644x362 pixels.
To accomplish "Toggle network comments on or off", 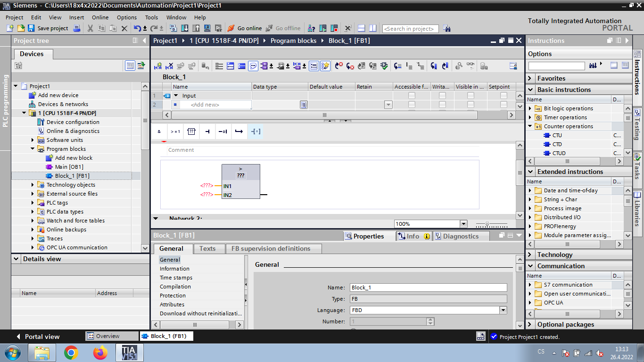I will [x=253, y=66].
